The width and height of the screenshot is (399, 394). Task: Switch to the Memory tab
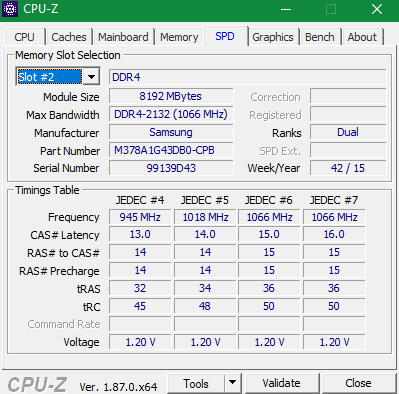179,37
